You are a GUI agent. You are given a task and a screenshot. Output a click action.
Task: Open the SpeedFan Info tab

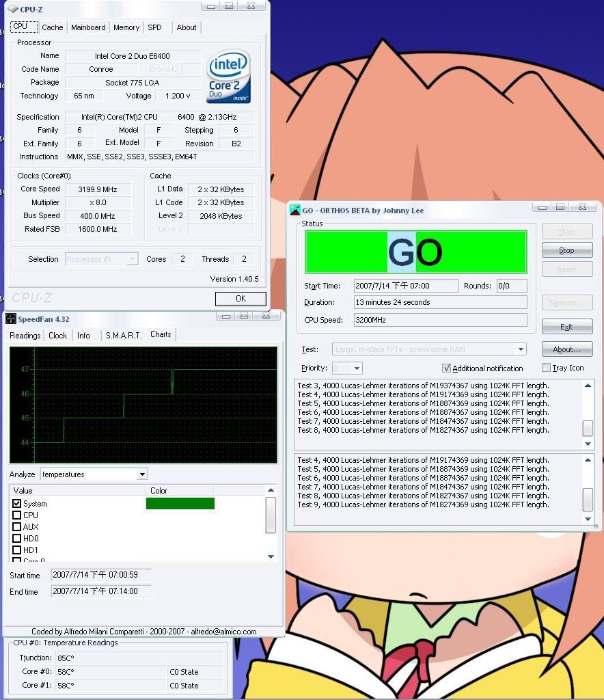click(x=83, y=335)
